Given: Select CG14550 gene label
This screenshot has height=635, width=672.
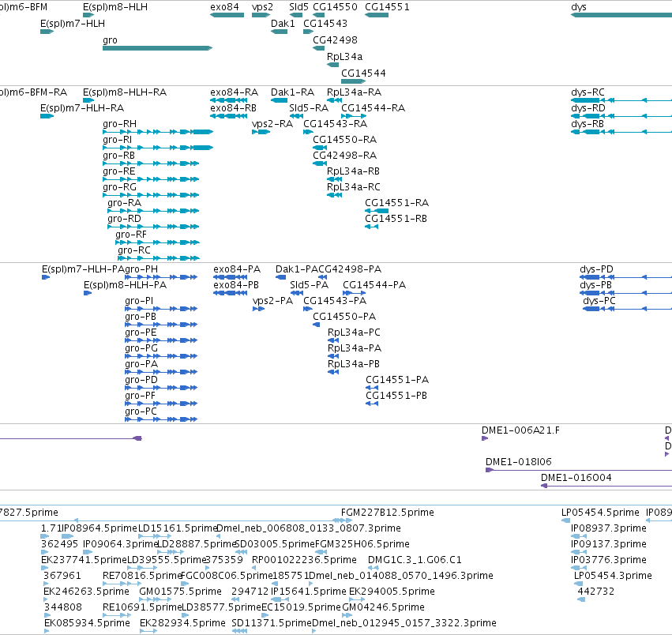Looking at the screenshot, I should [335, 7].
